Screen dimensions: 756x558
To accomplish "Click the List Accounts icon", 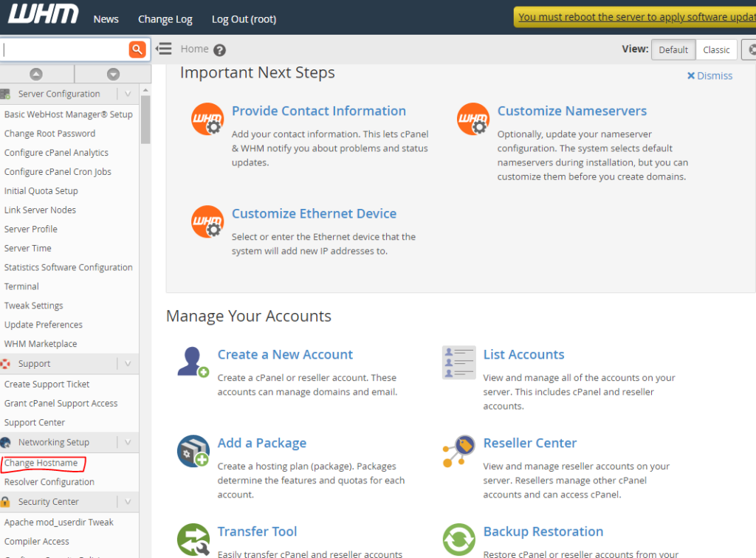I will (458, 362).
